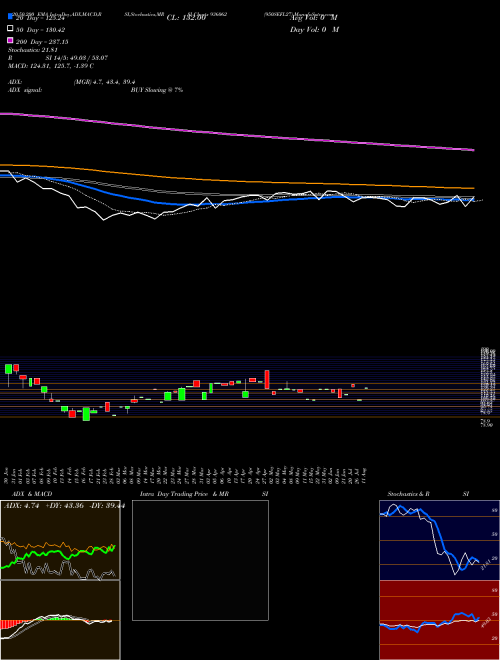The image size is (500, 660).
Task: Click the 'SI 14/5: 49.03 / 53.07' value
Action: 76,58
